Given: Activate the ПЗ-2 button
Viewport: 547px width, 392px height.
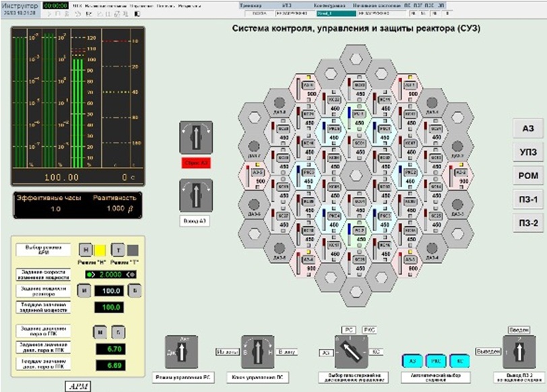Looking at the screenshot, I should point(528,223).
